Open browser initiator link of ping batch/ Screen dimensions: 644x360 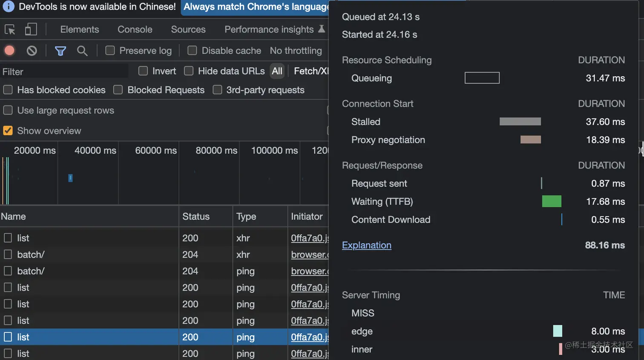pos(310,271)
